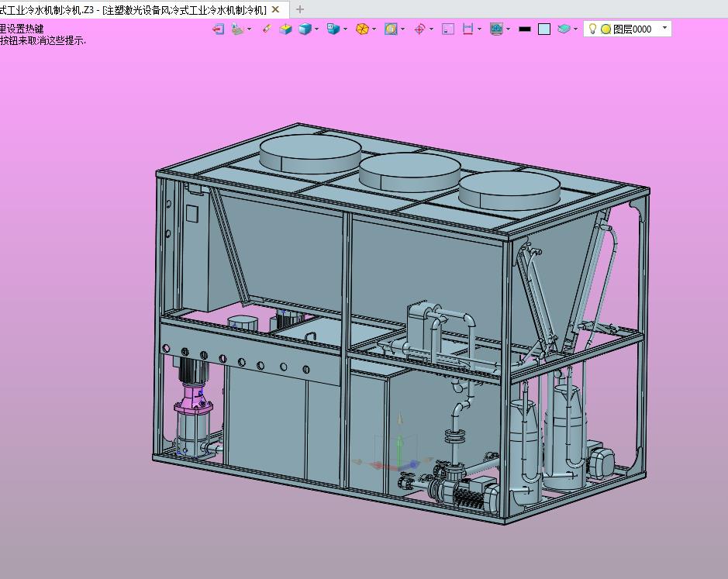Click the red crosshair target icon
This screenshot has width=728, height=579.
tap(419, 29)
